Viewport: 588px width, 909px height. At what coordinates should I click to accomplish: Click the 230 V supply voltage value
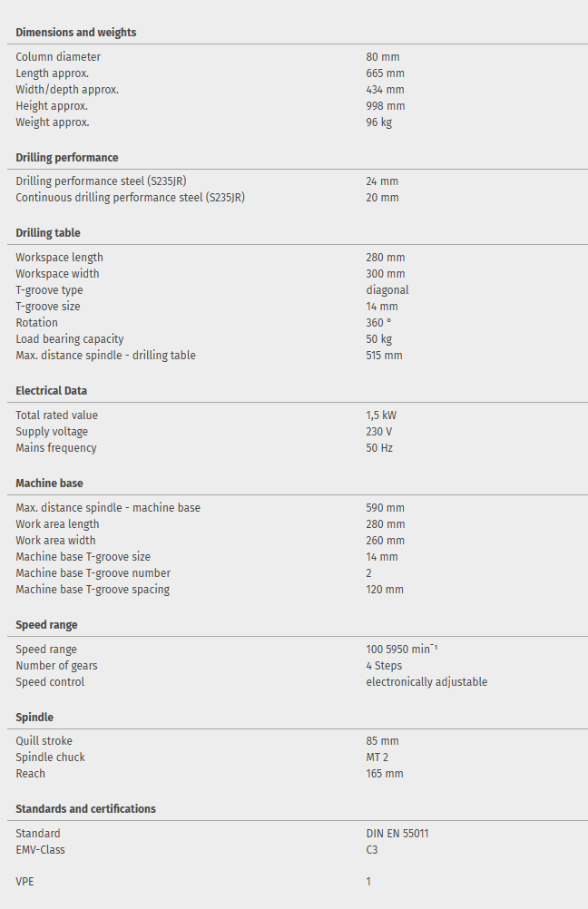(379, 432)
